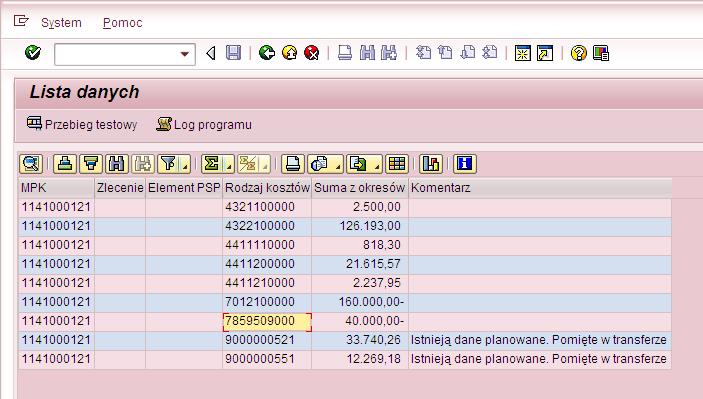
Task: Click the Przebieg testowy button
Action: 82,124
